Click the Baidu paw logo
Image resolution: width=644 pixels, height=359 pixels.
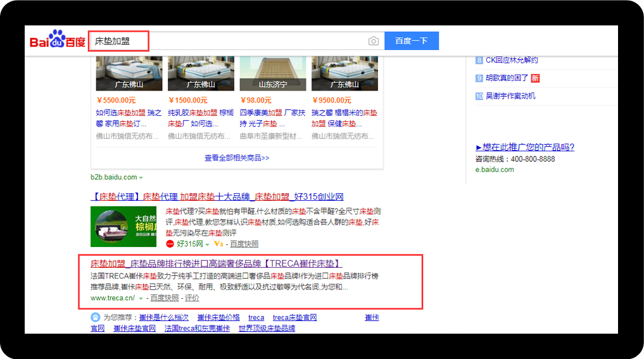58,39
